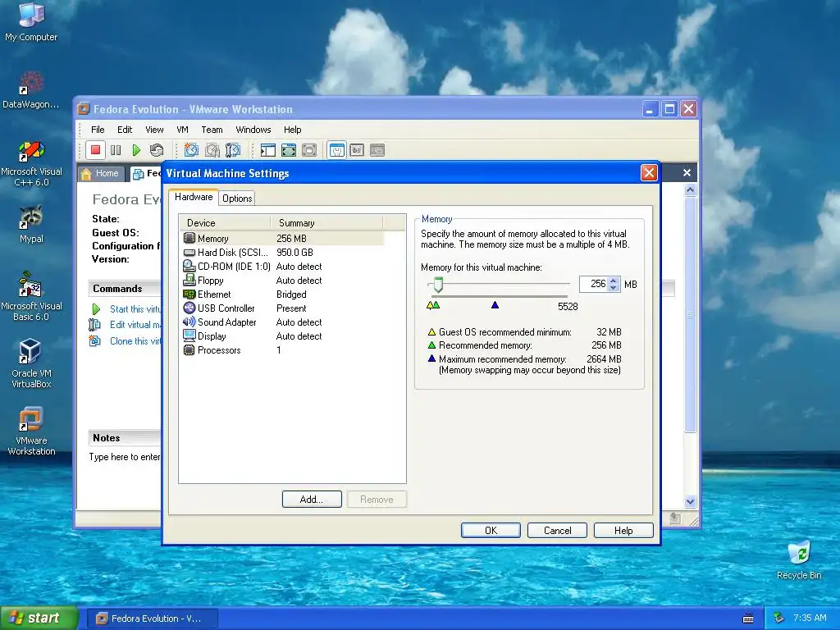The height and width of the screenshot is (630, 840).
Task: Click Cancel in Virtual Machine Settings
Action: (x=557, y=531)
